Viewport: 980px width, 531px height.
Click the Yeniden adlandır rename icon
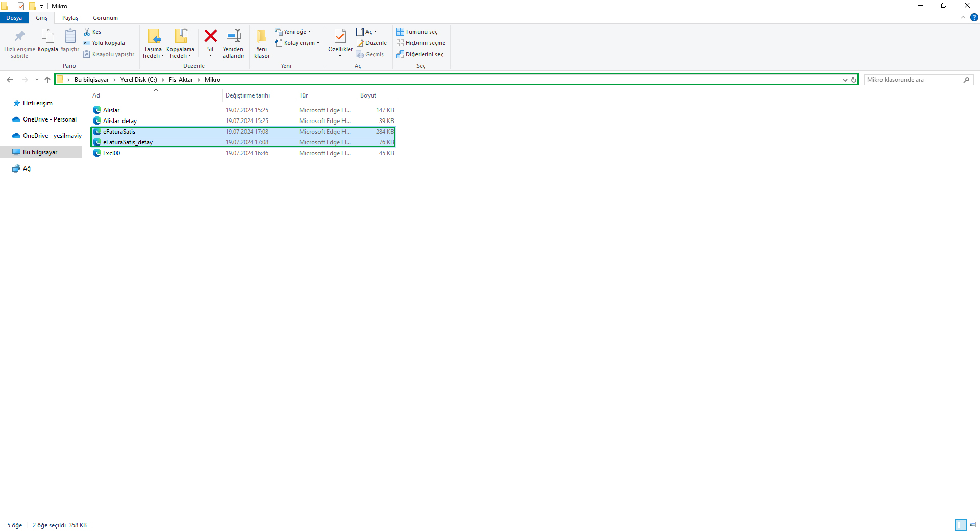[x=233, y=36]
